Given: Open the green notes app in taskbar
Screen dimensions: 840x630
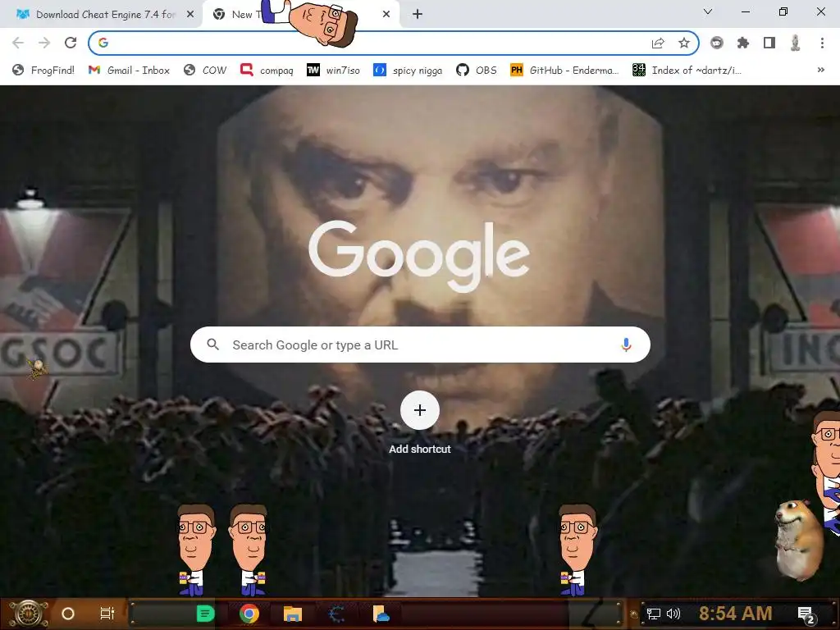Looking at the screenshot, I should coord(205,614).
